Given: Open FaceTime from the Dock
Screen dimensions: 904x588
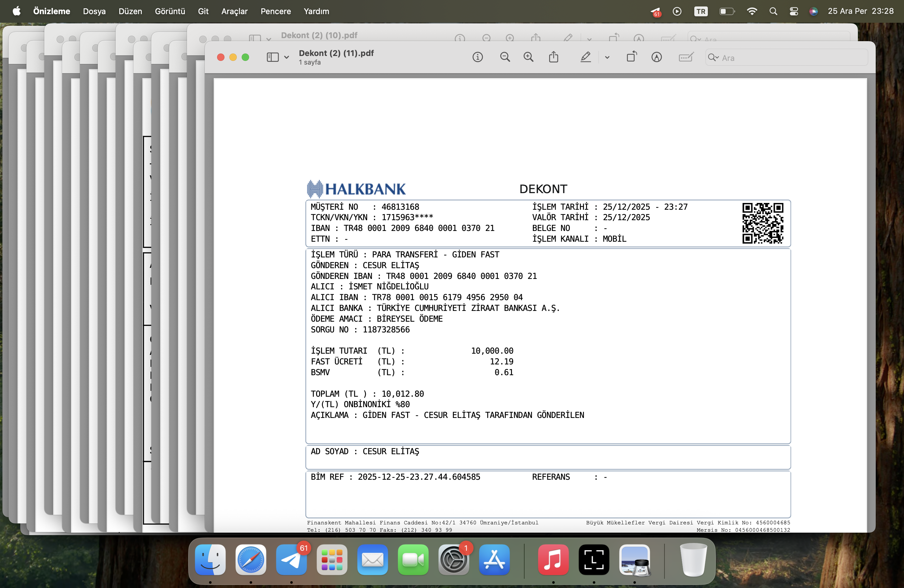Looking at the screenshot, I should pyautogui.click(x=413, y=559).
